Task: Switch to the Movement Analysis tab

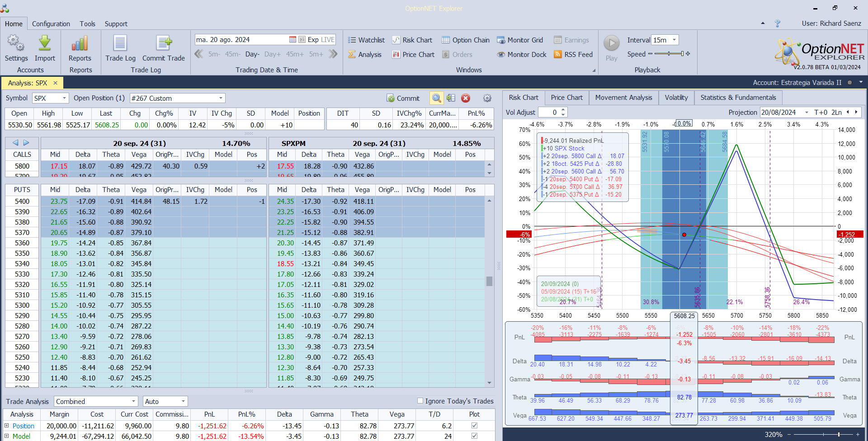Action: 623,98
